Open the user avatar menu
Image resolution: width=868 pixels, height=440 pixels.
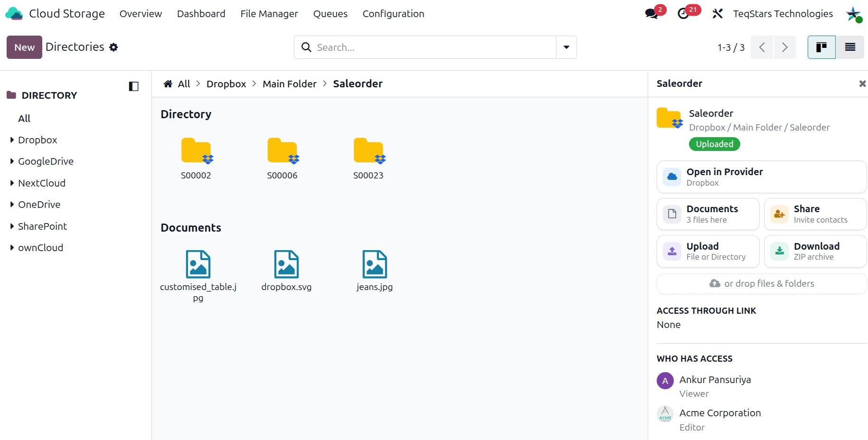click(853, 14)
